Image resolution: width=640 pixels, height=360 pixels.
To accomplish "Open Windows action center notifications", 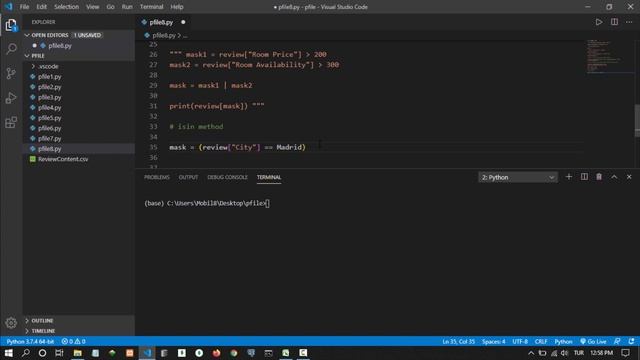I will (x=625, y=353).
